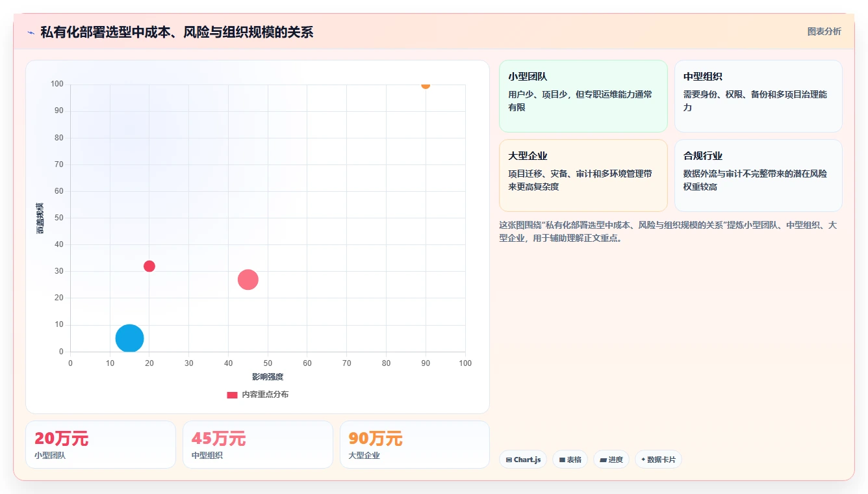
Task: Select the pink bubble at 45
Action: (x=248, y=279)
